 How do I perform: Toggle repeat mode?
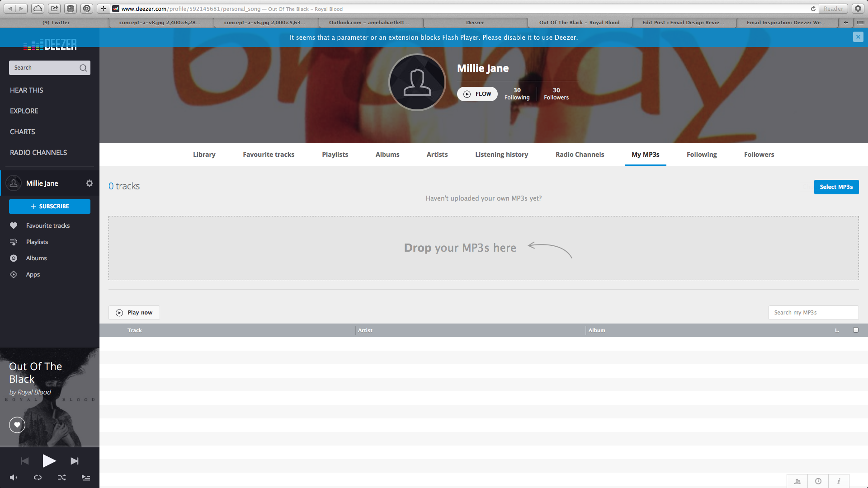coord(38,477)
